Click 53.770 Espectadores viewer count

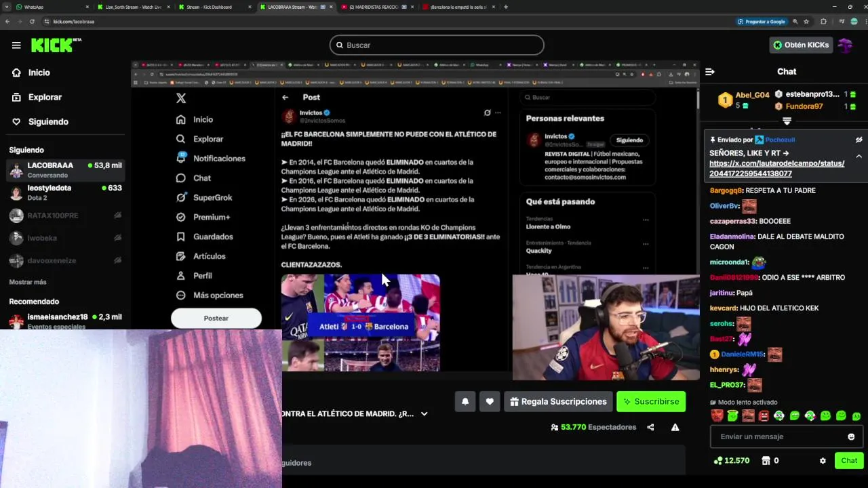(594, 427)
